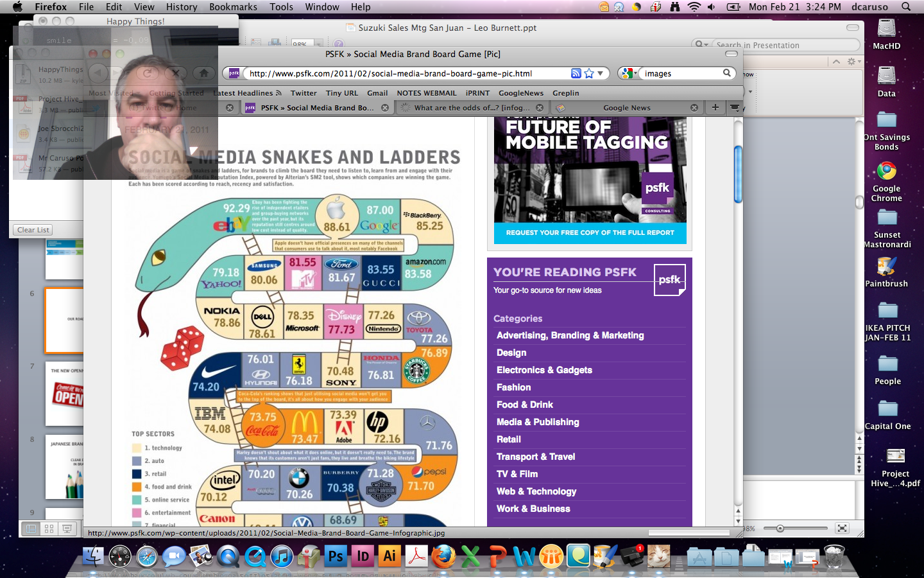Screen dimensions: 924x578
Task: Launch Illustrator from the Dock
Action: coord(389,556)
